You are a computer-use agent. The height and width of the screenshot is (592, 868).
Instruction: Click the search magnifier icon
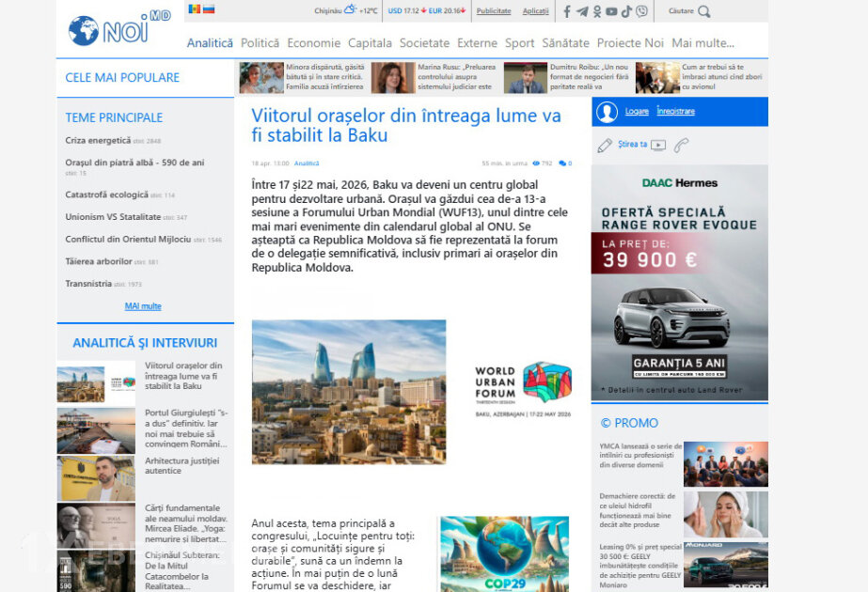pos(704,11)
